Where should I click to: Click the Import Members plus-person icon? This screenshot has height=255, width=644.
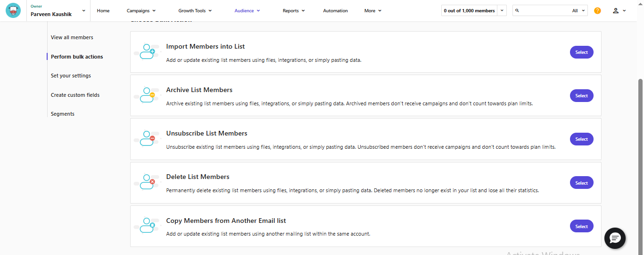click(x=147, y=51)
